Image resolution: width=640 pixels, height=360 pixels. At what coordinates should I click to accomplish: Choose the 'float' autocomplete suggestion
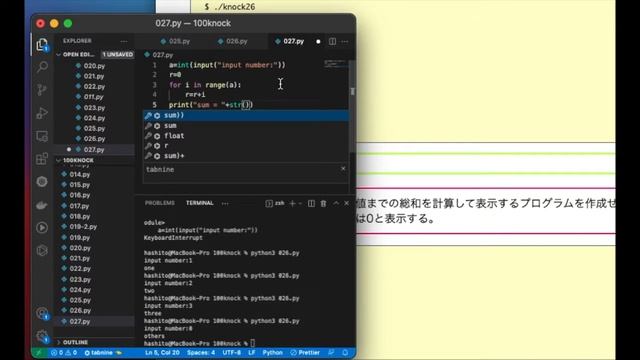pos(246,136)
